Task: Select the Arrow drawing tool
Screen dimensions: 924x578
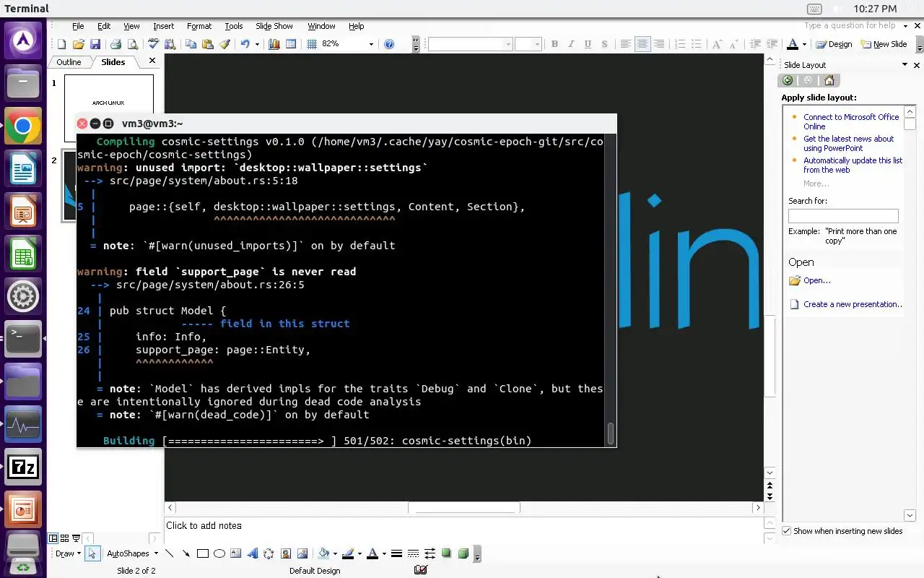Action: click(x=186, y=553)
